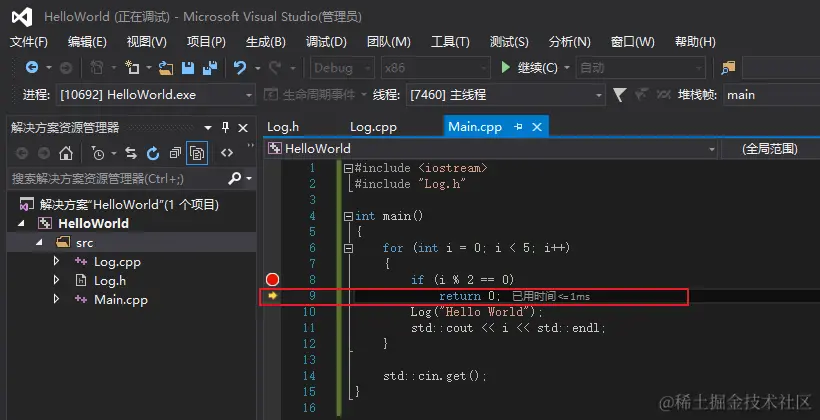Image resolution: width=820 pixels, height=420 pixels.
Task: Open the 工具(T) menu
Action: [x=450, y=42]
